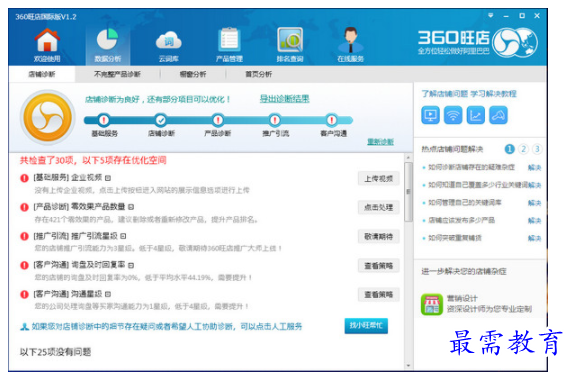Click the diagnosis list scroll up arrow
The image size is (571, 374).
point(408,158)
